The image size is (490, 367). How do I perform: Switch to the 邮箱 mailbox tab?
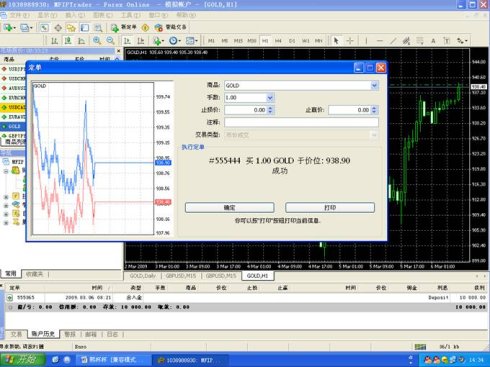click(x=91, y=334)
